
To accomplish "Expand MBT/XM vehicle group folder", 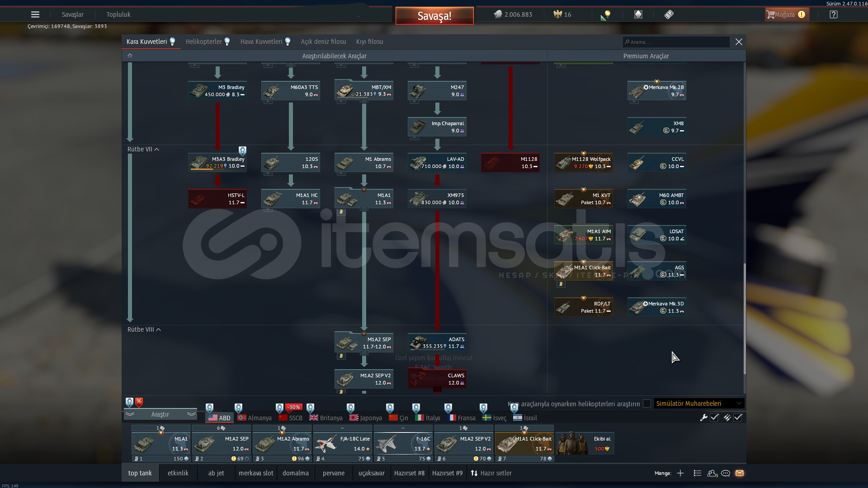I will coord(364,101).
